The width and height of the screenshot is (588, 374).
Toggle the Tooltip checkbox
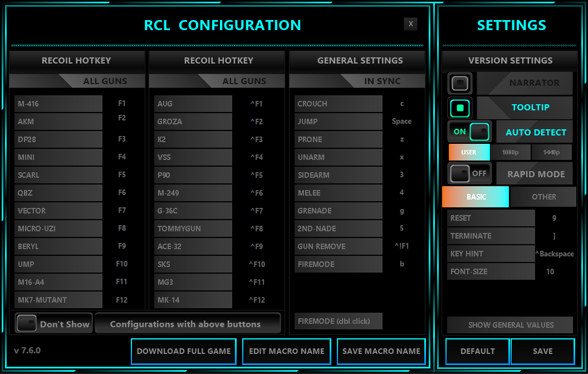pos(460,108)
